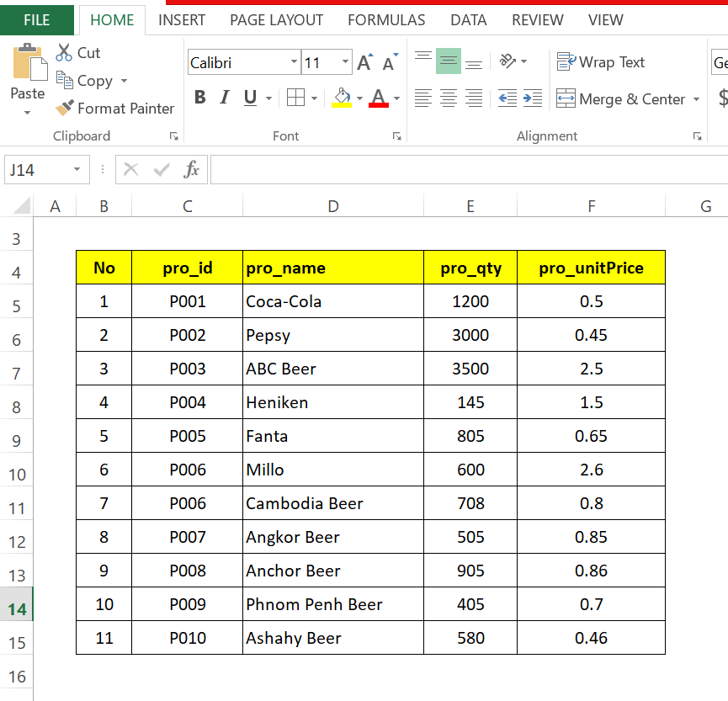Click the Select All corner triangle
This screenshot has width=728, height=701.
pos(21,205)
